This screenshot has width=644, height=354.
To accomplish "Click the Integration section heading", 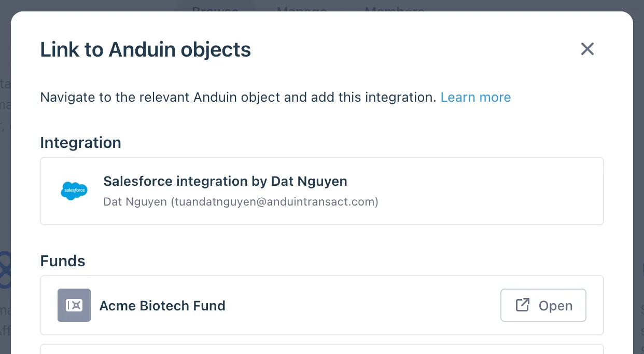I will point(80,143).
